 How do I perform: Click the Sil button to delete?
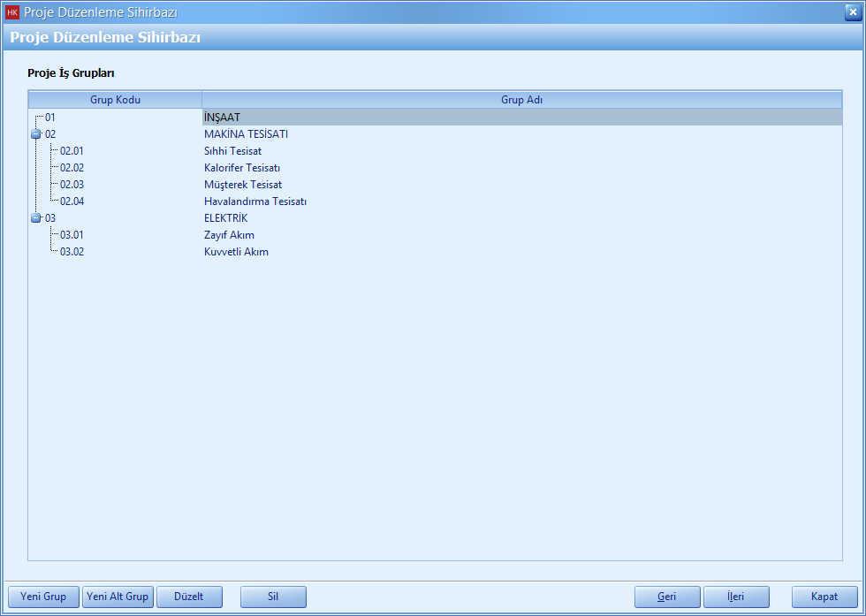273,597
